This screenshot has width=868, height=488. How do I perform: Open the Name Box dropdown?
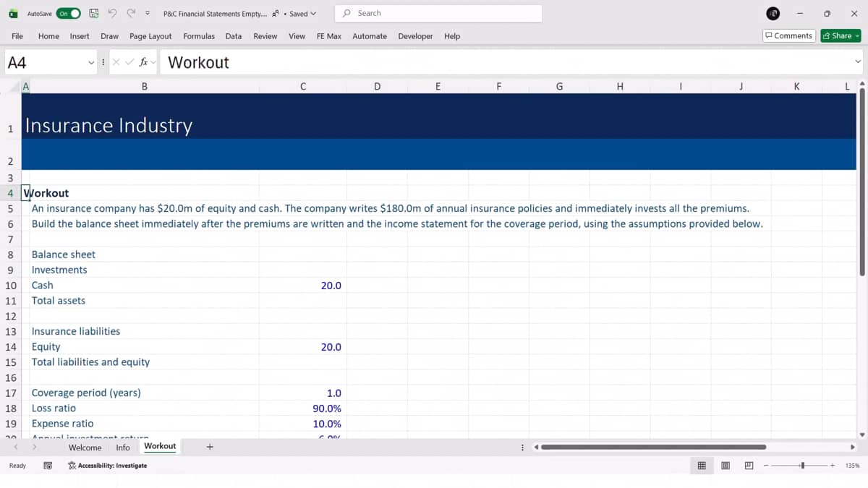click(91, 62)
